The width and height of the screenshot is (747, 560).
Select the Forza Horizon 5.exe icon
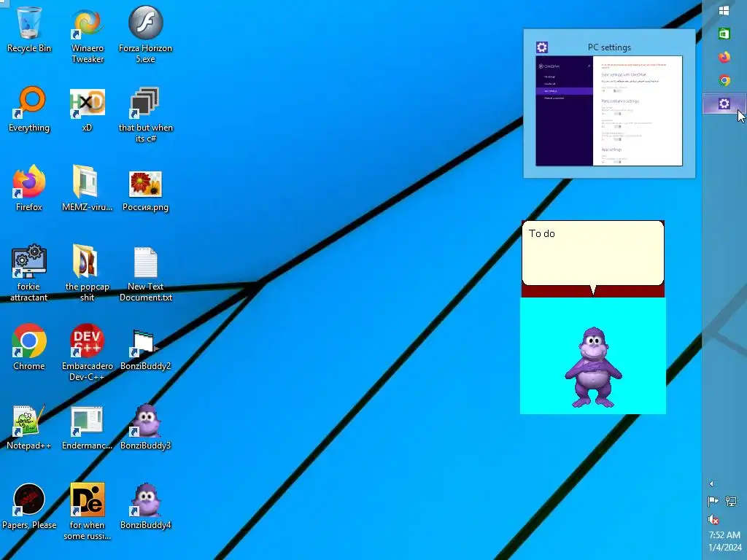click(x=145, y=35)
